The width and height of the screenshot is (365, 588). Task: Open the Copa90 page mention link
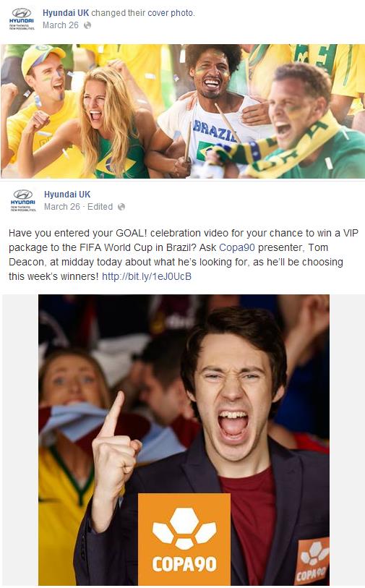237,247
